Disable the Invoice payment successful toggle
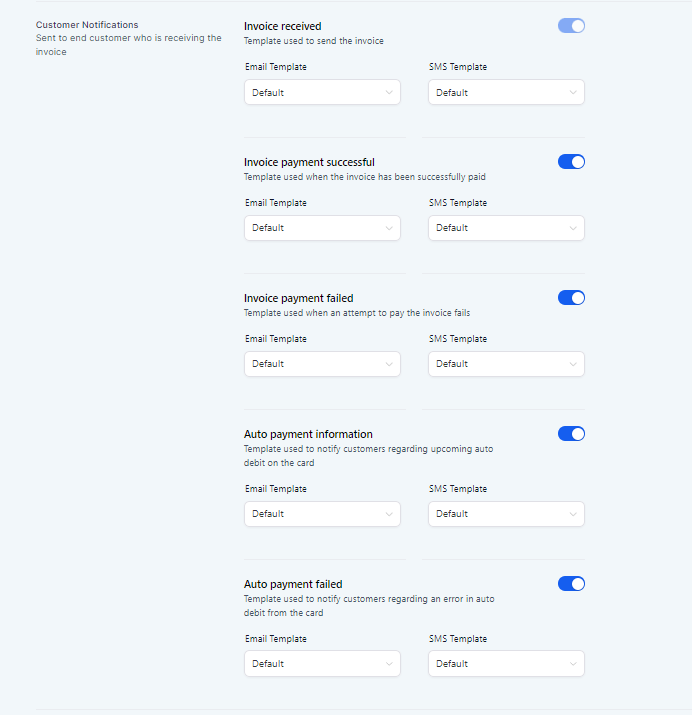This screenshot has width=692, height=715. pos(571,162)
